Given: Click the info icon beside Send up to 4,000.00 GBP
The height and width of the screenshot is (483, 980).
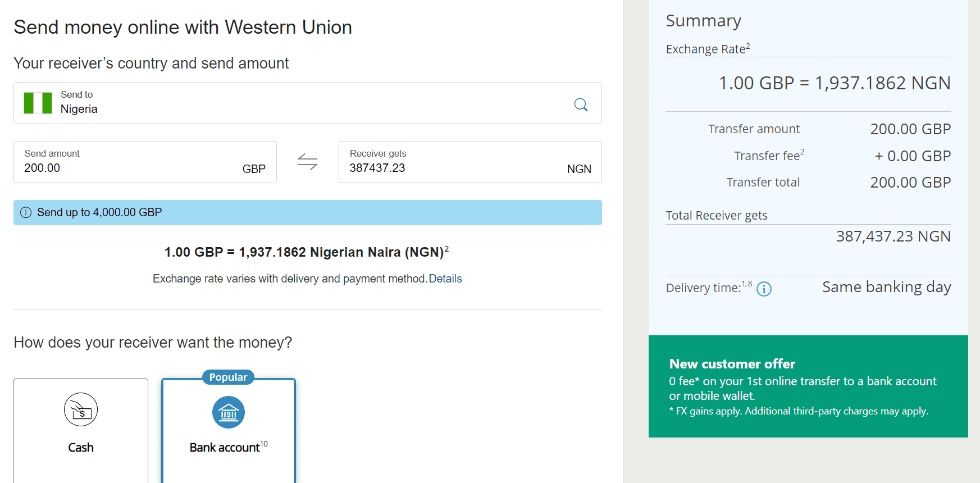Looking at the screenshot, I should [26, 212].
